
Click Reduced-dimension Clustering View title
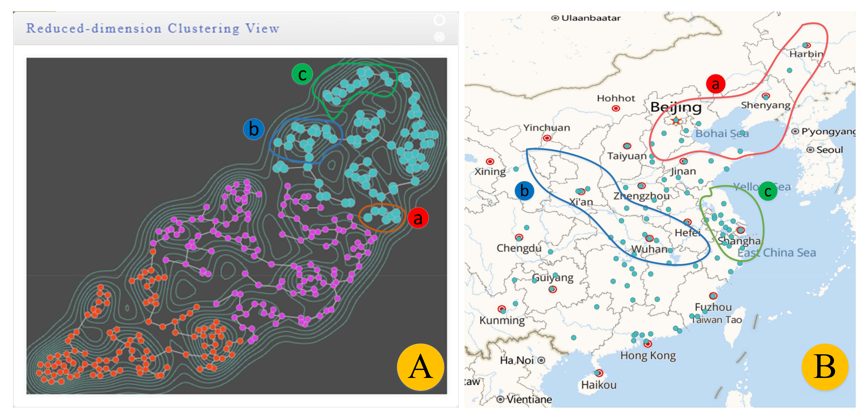click(x=153, y=29)
